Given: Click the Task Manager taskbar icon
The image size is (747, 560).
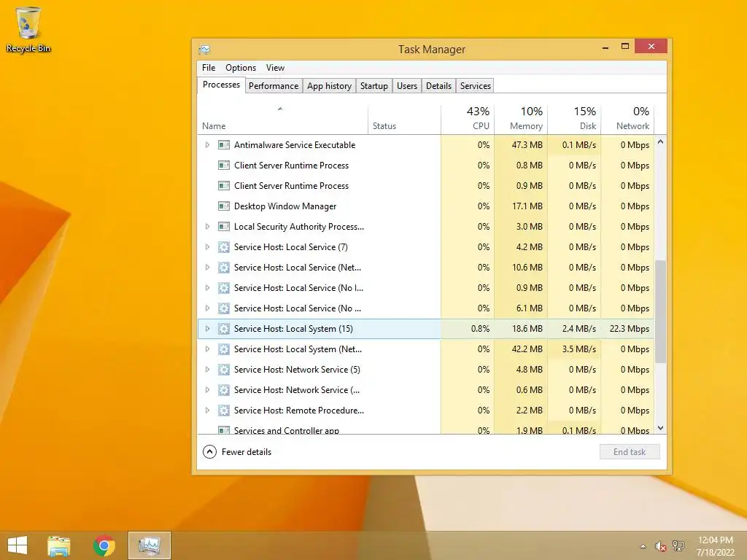Looking at the screenshot, I should [x=149, y=545].
